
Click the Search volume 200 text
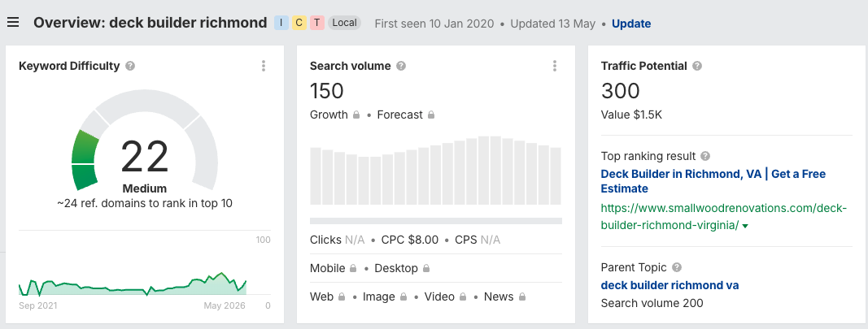652,303
